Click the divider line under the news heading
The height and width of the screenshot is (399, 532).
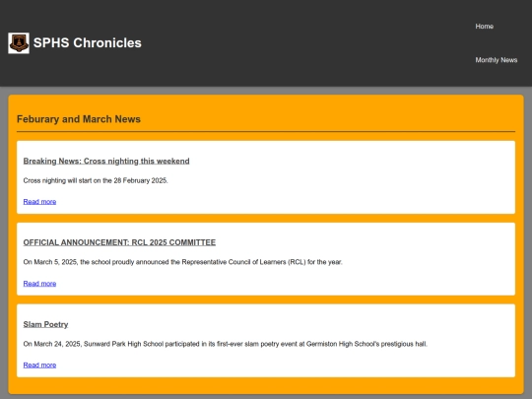266,131
